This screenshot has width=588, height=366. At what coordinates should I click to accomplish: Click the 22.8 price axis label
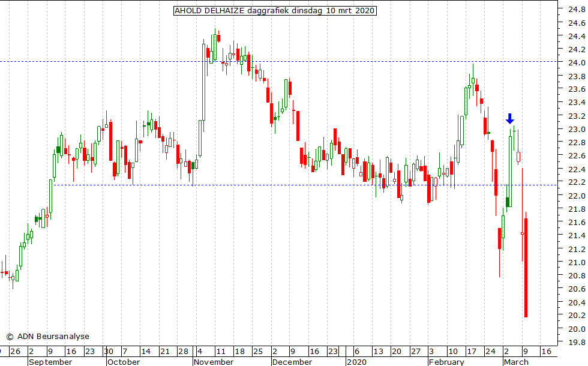tap(577, 143)
